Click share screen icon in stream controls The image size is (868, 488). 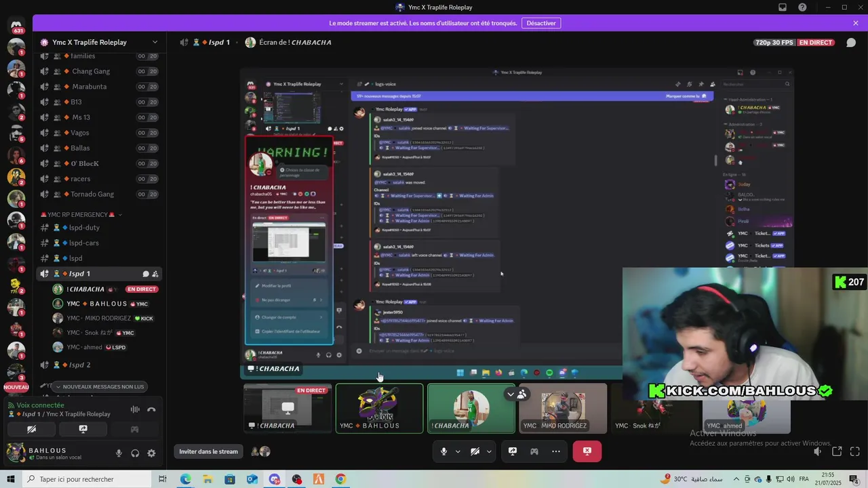[513, 451]
